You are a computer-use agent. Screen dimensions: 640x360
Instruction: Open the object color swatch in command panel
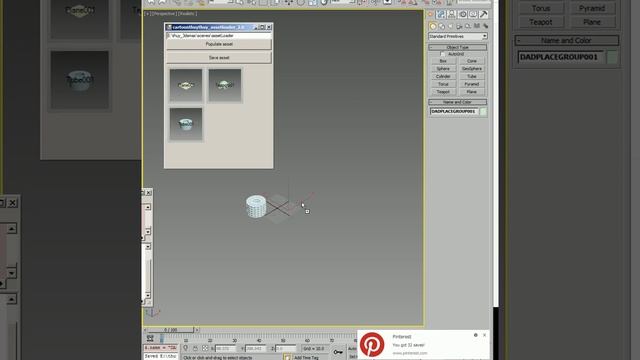[x=483, y=111]
